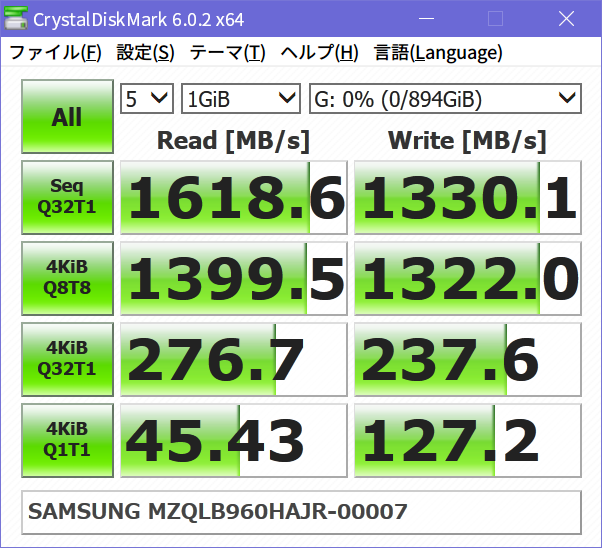This screenshot has width=602, height=548.
Task: Expand the 1GiB test size dropdown
Action: pos(241,98)
